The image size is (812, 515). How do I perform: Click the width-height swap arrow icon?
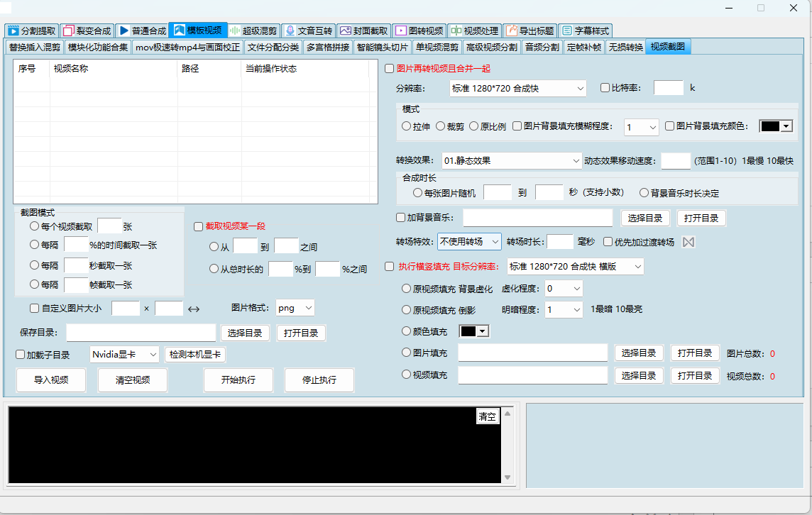[x=194, y=309]
